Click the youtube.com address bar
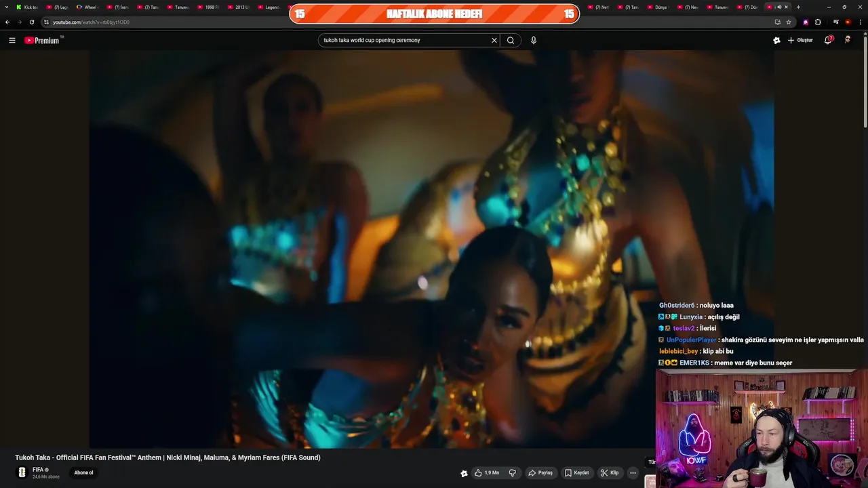The image size is (868, 488). pyautogui.click(x=407, y=22)
